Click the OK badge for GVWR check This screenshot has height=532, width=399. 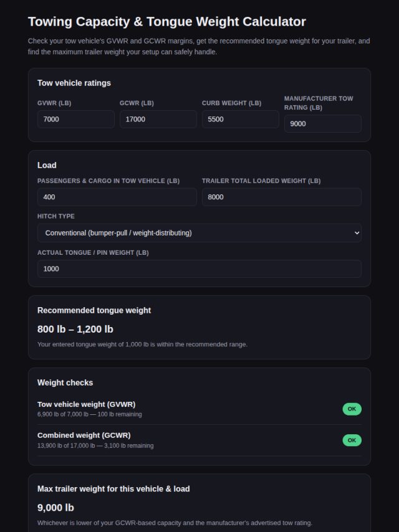(352, 409)
